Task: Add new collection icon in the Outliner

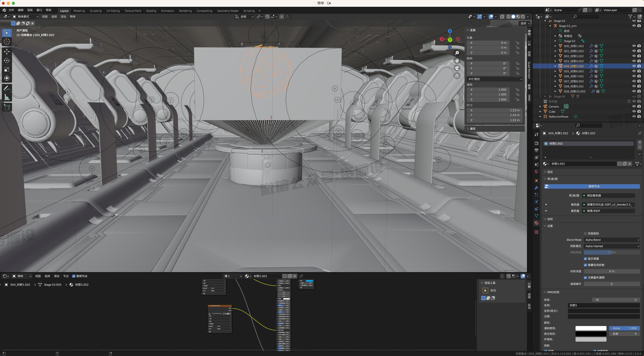Action: 639,17
